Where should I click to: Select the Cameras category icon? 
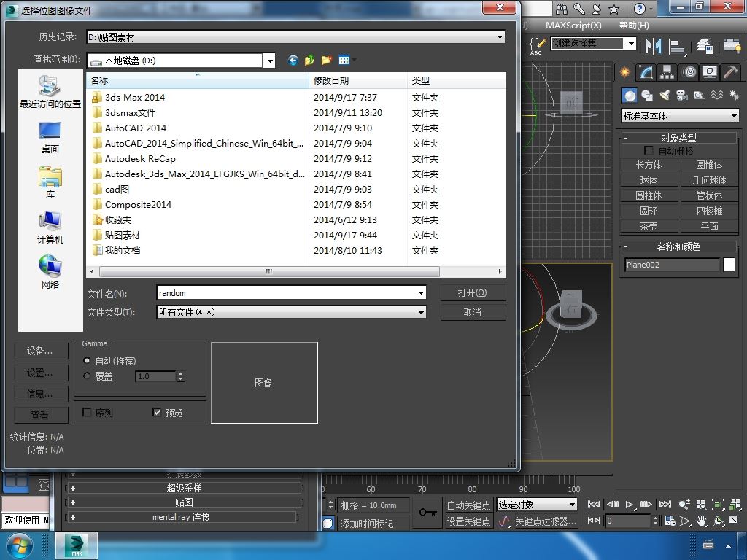coord(682,96)
